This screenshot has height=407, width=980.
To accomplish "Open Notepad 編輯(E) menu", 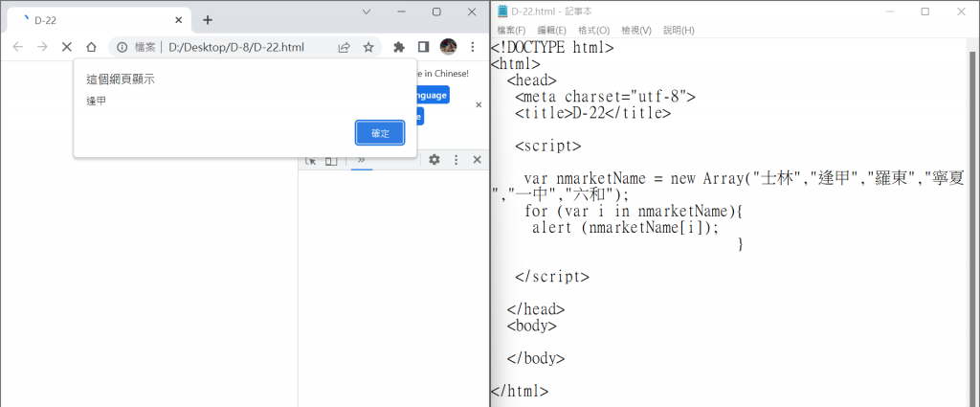I will tap(552, 30).
